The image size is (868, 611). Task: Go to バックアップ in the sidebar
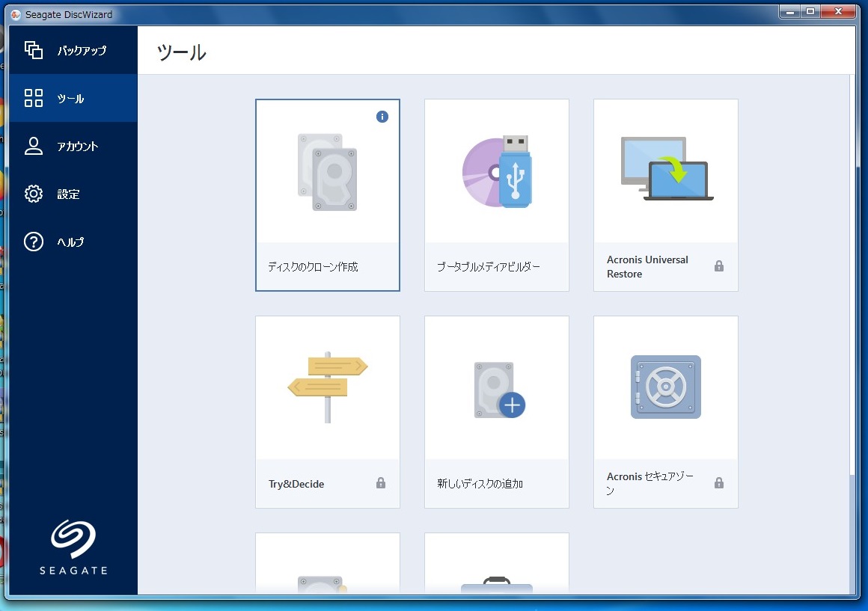click(73, 50)
